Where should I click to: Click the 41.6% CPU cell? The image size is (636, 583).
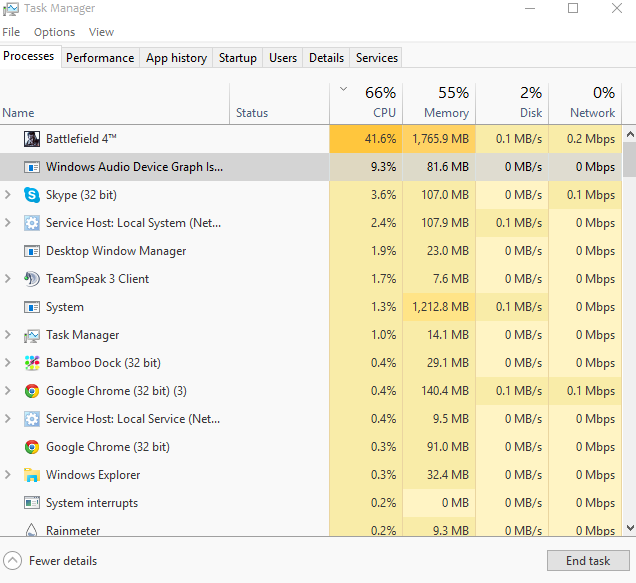coord(366,139)
